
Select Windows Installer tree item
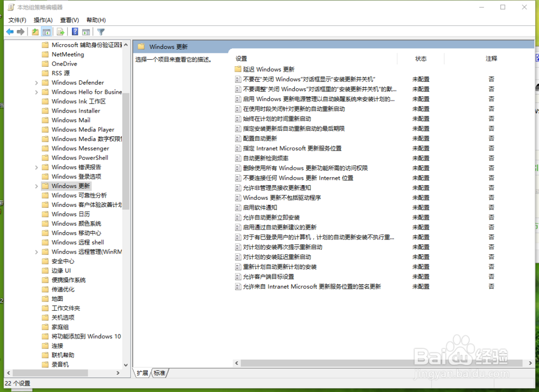click(75, 111)
